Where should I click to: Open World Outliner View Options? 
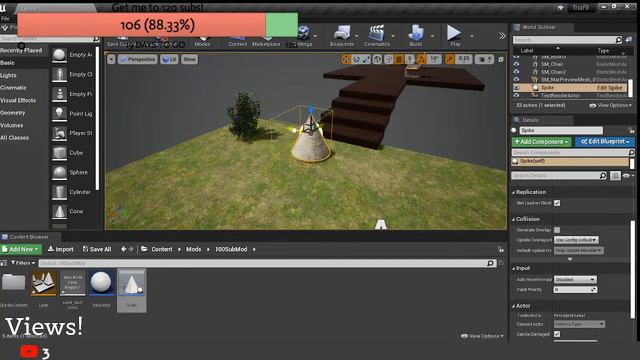pos(611,105)
